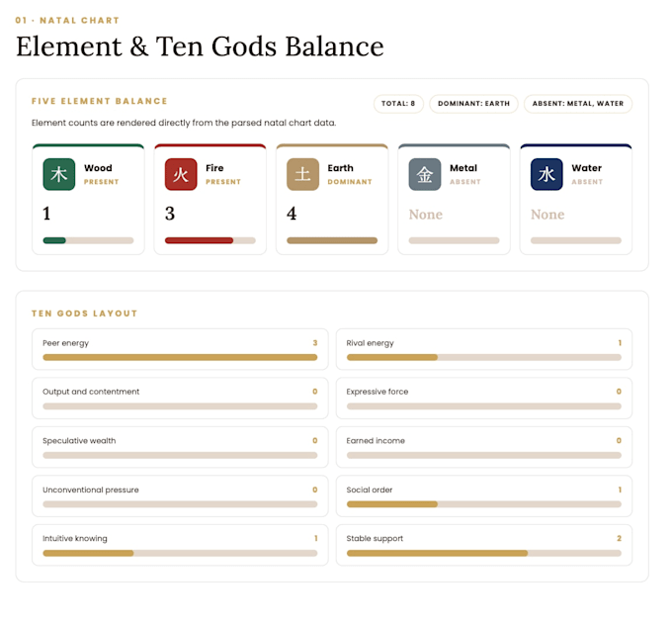Click the red Fire element icon
The width and height of the screenshot is (672, 626).
tap(181, 174)
